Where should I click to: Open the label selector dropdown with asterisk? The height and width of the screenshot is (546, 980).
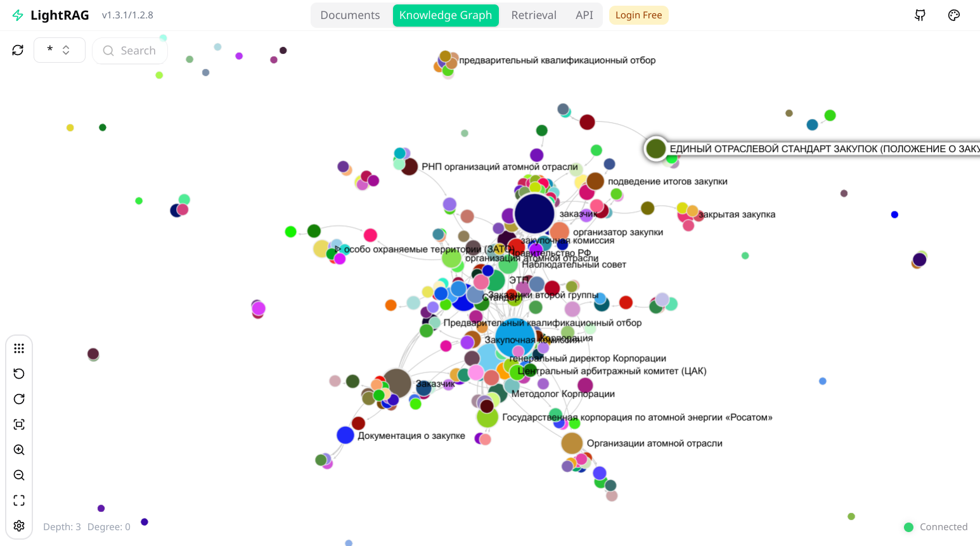point(60,50)
